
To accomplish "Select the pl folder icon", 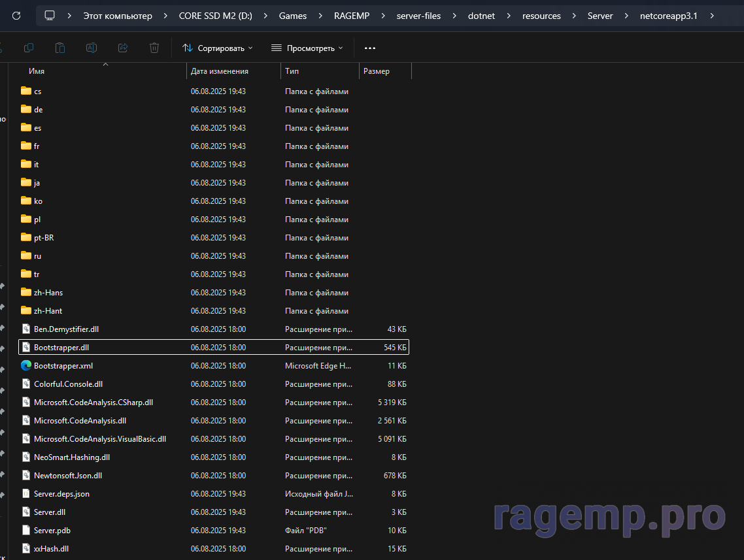I will (x=26, y=219).
